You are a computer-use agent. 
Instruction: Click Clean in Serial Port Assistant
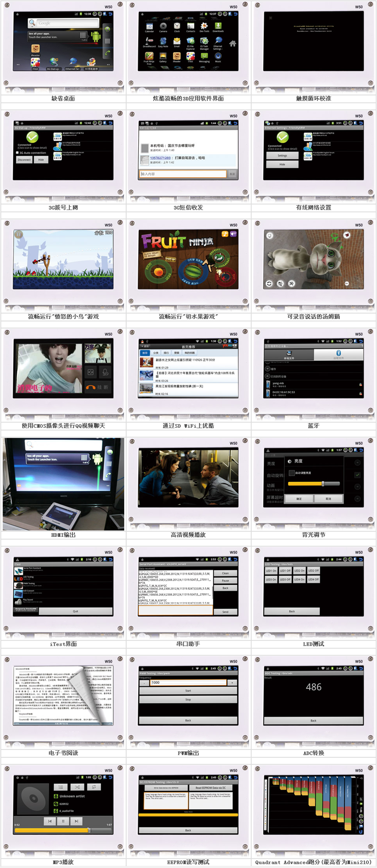tap(225, 573)
